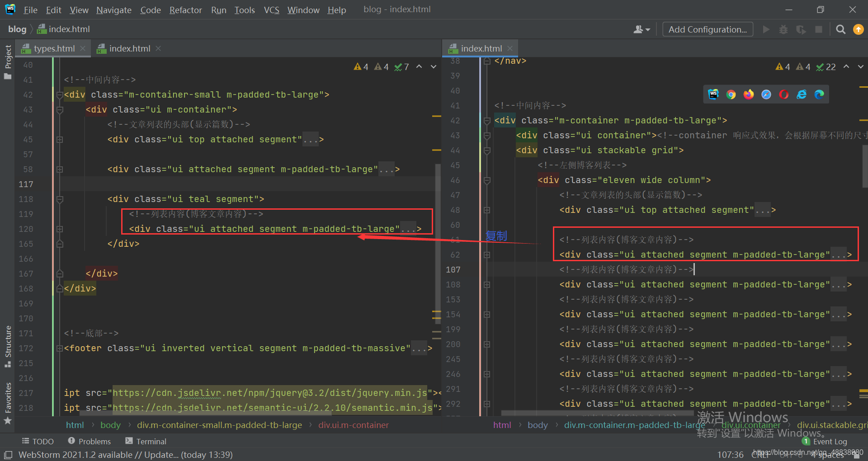868x461 pixels.
Task: Open page in Chrome browser icon
Action: pos(731,94)
